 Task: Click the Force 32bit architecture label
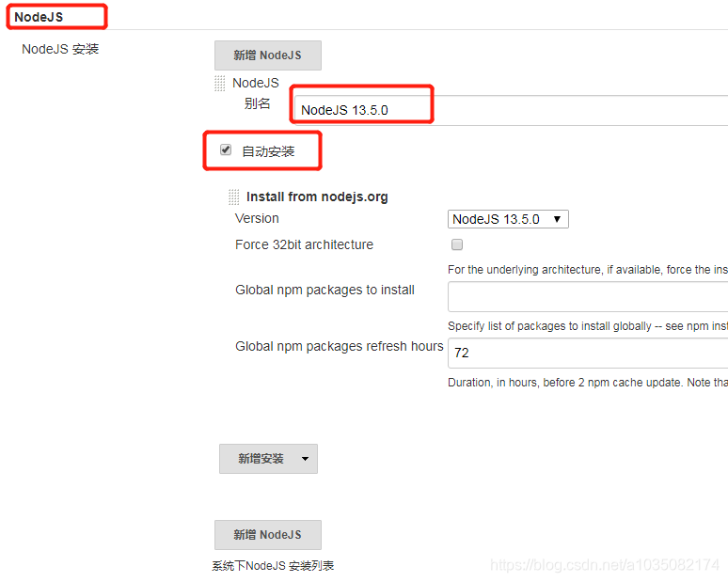pos(304,244)
